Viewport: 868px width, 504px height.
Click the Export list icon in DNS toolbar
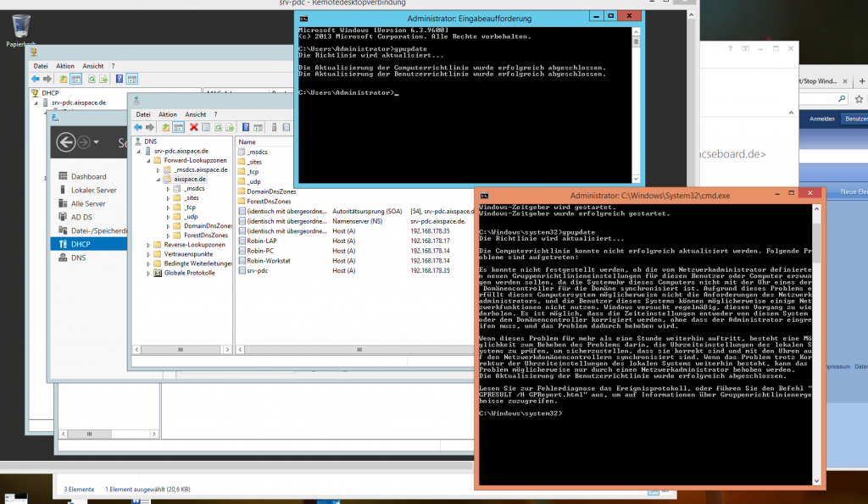(x=230, y=128)
